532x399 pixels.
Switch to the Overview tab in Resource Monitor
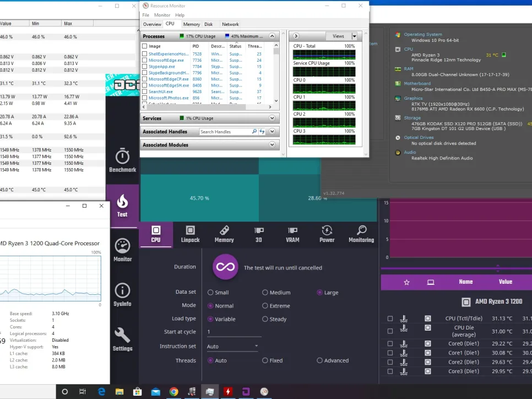(x=152, y=24)
